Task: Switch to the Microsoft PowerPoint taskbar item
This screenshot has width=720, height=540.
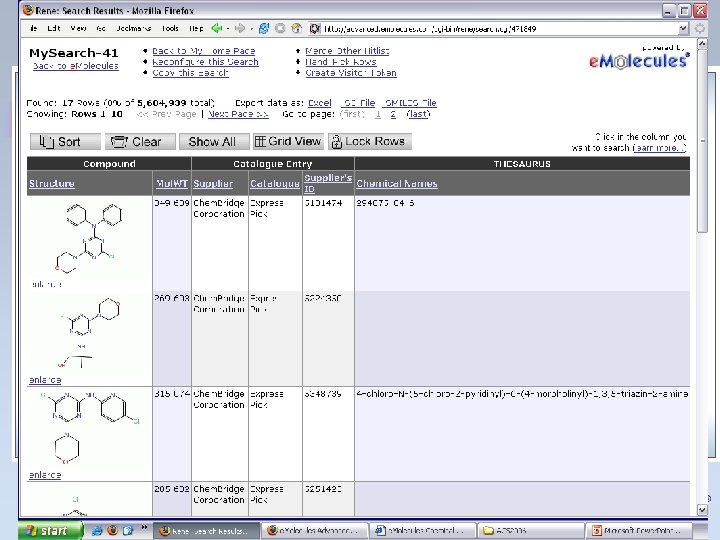Action: point(639,531)
